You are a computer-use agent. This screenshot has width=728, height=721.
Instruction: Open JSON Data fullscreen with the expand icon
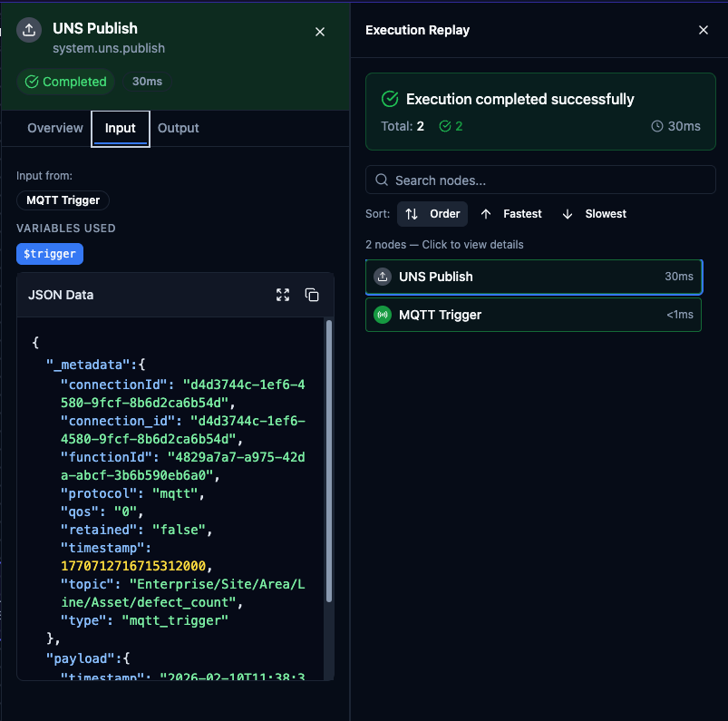point(283,295)
